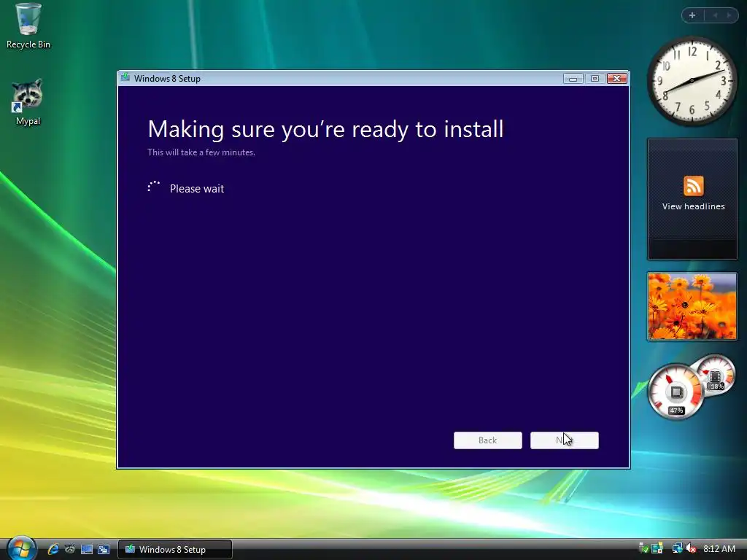Click the Show Desktop Quick Launch icon
This screenshot has width=747, height=560.
(87, 549)
